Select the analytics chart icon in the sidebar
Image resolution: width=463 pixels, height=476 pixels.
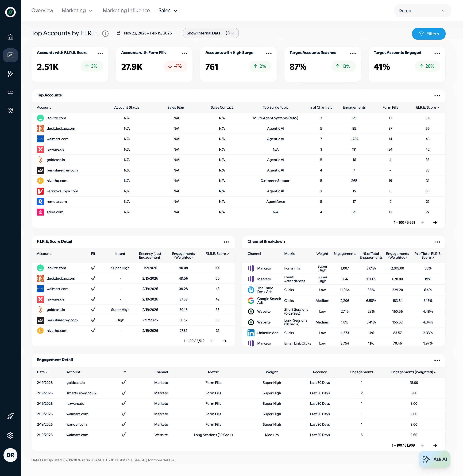point(10,55)
